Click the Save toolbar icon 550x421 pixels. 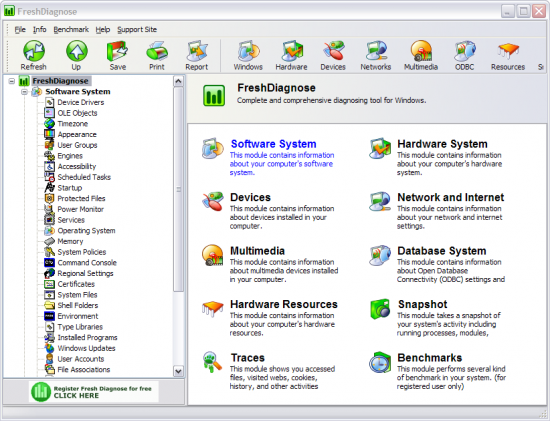117,51
